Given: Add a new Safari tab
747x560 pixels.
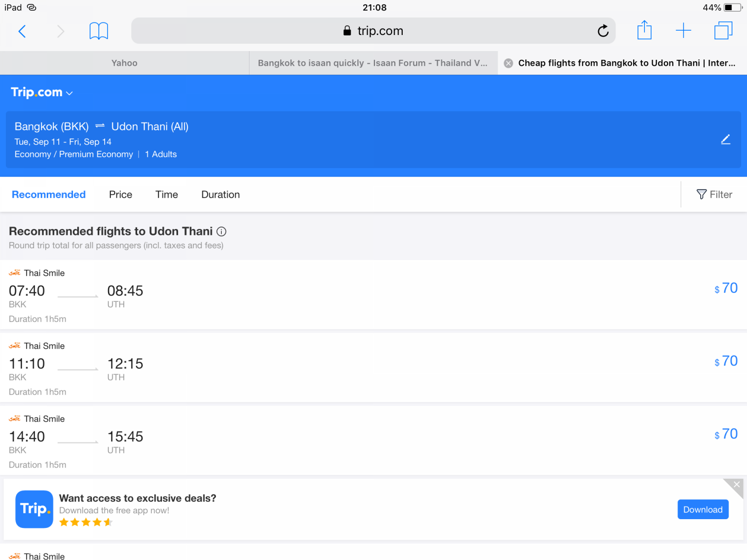Looking at the screenshot, I should 683,31.
